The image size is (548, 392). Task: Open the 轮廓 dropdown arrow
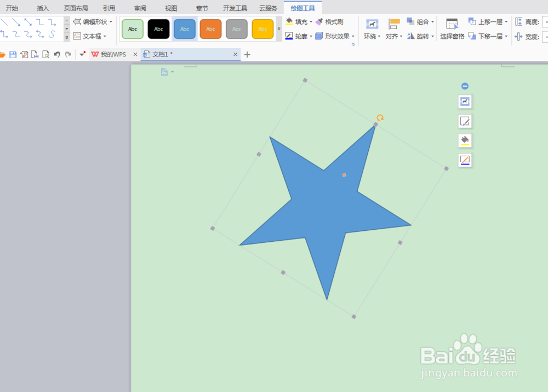coord(311,36)
